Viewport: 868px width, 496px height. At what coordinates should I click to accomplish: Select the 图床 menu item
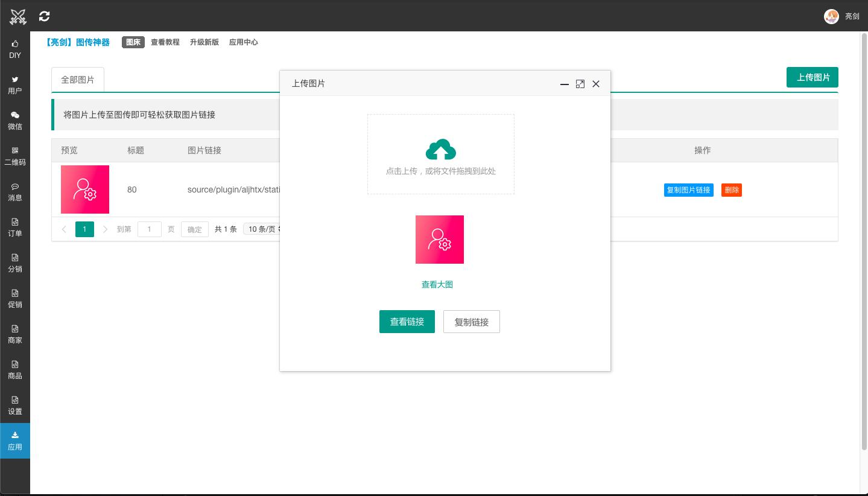click(133, 42)
